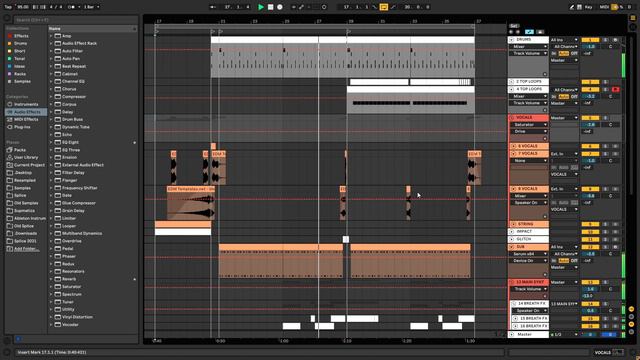Toggle Follow playback icon
Screen dimensions: 640x360
(x=212, y=7)
